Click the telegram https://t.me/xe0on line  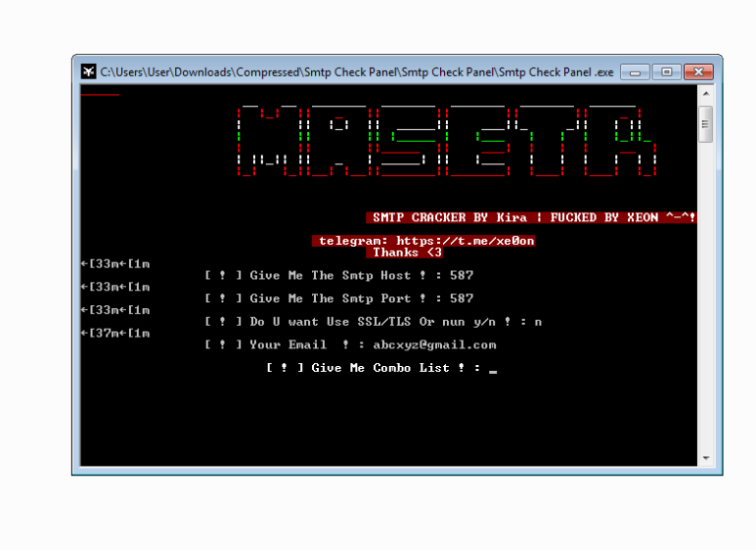click(426, 240)
